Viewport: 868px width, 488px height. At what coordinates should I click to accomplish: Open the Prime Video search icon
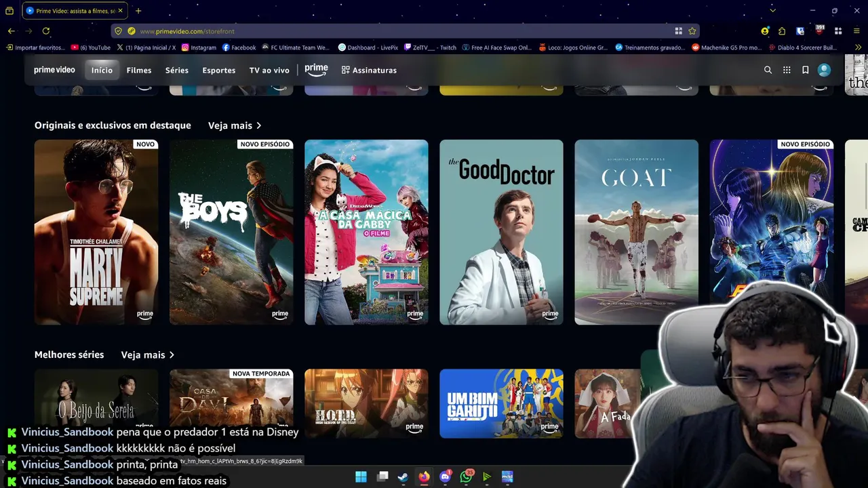pyautogui.click(x=768, y=70)
